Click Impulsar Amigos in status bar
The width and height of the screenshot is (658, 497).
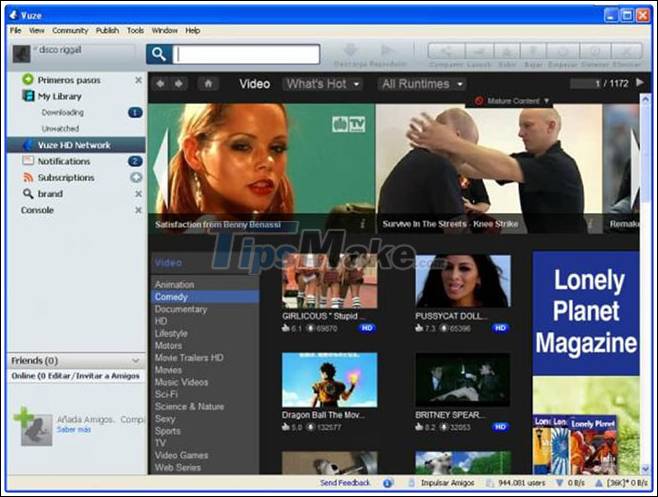click(447, 483)
